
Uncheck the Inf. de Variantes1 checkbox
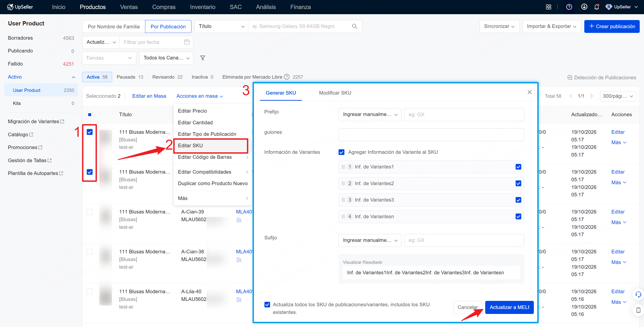(x=518, y=167)
